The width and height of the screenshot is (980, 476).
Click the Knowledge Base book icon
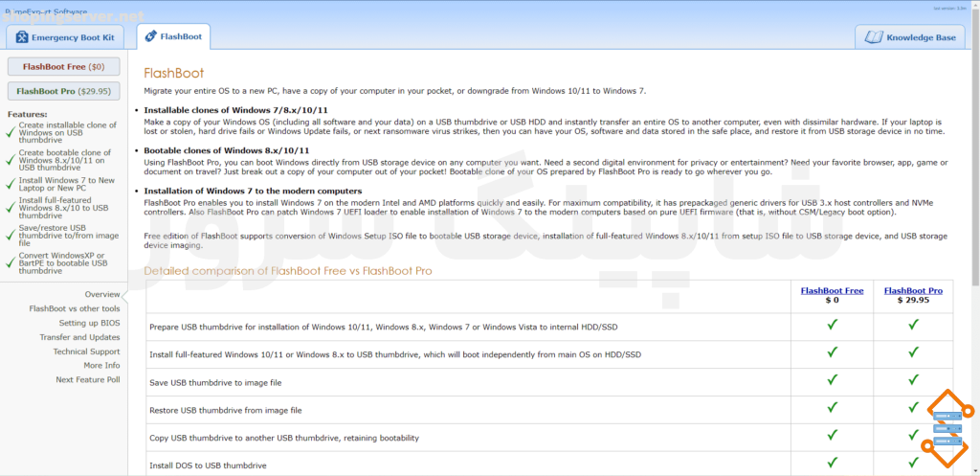tap(873, 37)
